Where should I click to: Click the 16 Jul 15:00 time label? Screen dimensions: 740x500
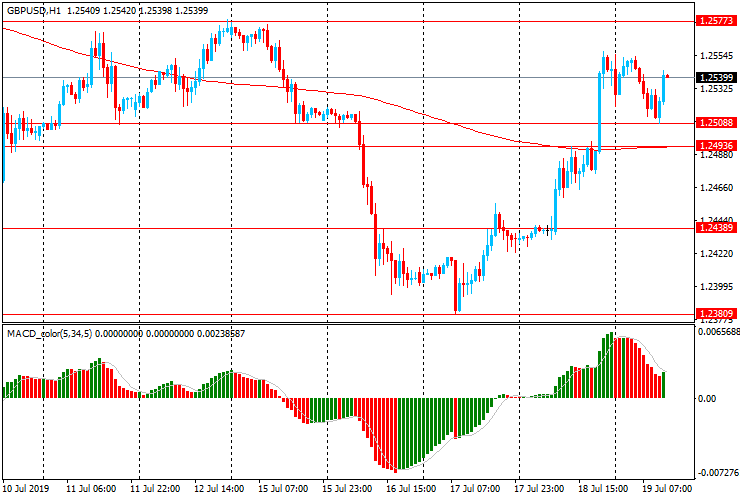pos(411,488)
